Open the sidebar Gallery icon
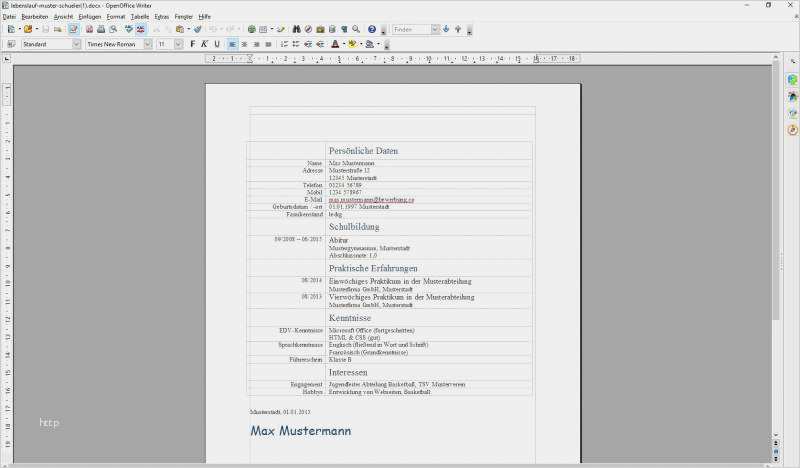Viewport: 800px width, 468px height. click(x=793, y=113)
